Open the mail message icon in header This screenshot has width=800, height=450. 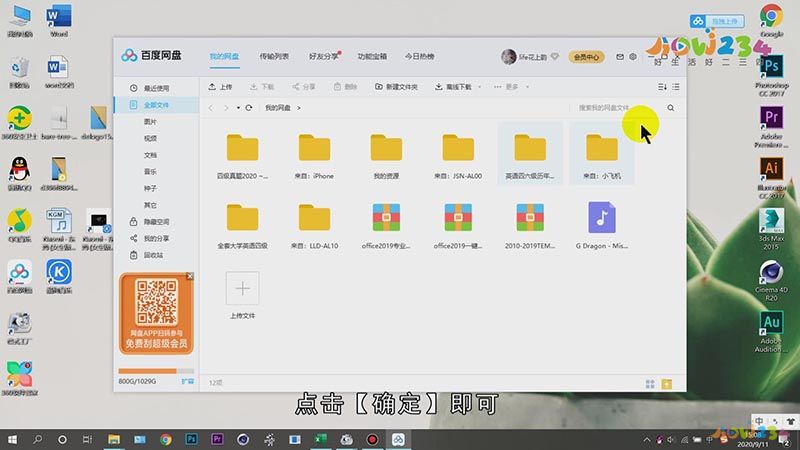click(619, 57)
